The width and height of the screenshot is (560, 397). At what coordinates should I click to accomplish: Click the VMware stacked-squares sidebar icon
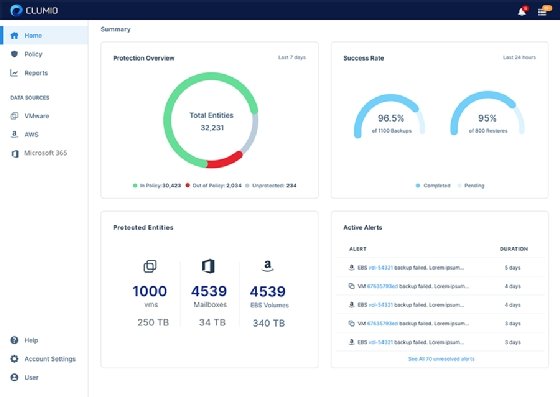coord(14,116)
